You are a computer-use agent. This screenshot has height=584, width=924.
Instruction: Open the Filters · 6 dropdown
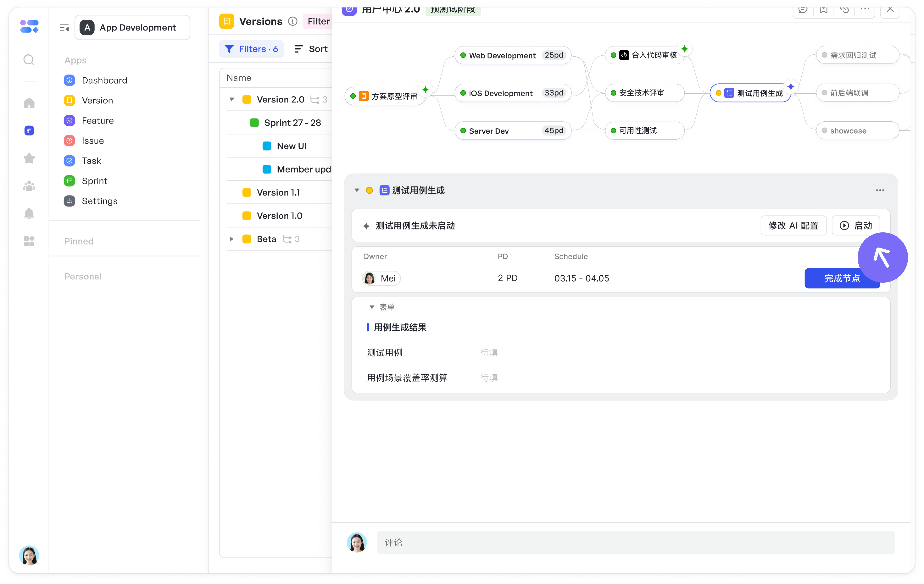(x=251, y=49)
